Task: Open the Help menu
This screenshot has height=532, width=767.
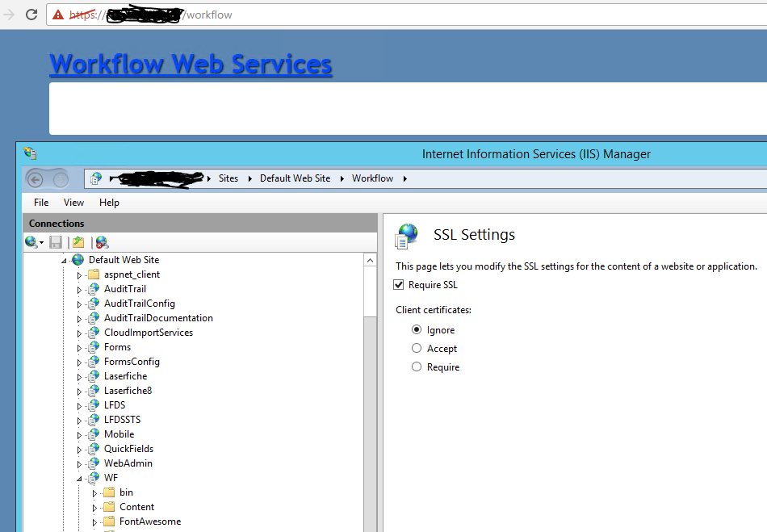Action: click(109, 203)
